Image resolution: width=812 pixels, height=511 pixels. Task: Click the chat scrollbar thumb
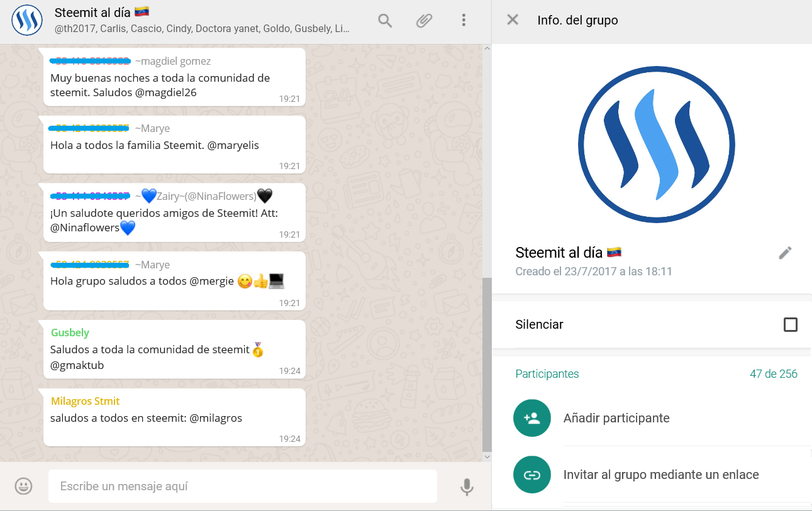click(x=487, y=365)
